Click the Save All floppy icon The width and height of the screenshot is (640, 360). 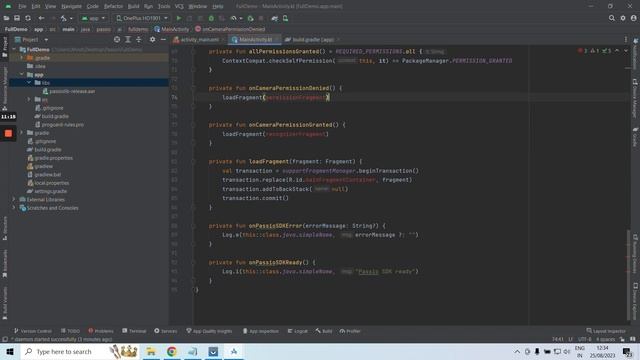17,18
